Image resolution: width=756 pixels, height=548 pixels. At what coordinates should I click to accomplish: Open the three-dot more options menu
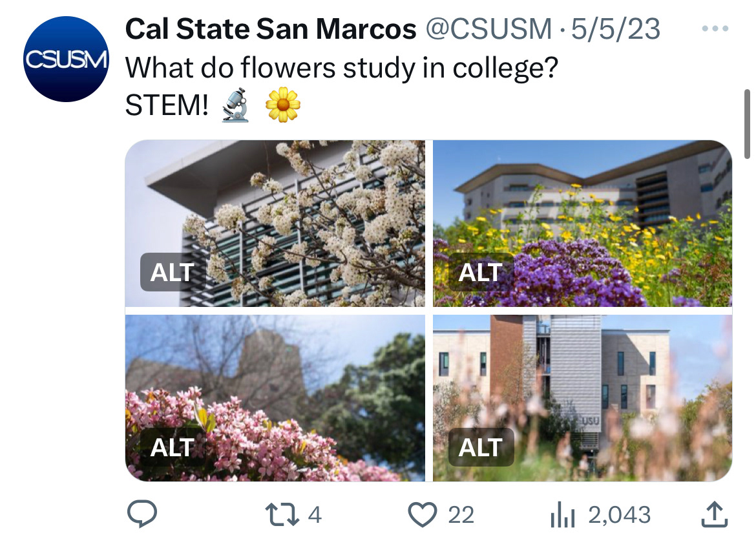tap(715, 29)
